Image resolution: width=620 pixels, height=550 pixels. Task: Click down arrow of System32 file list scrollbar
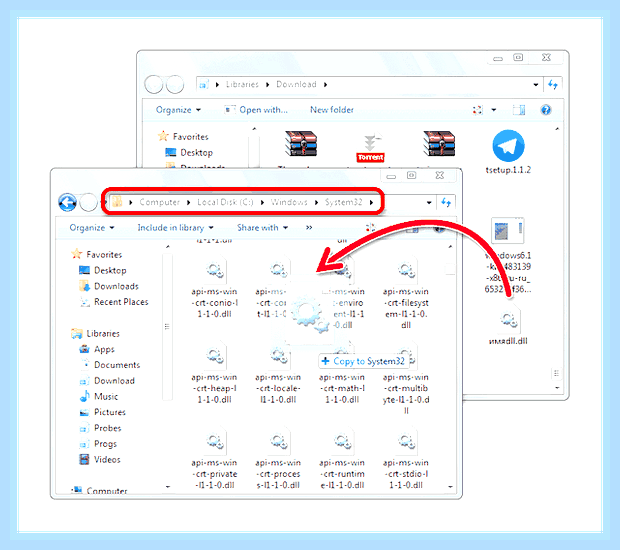(450, 487)
